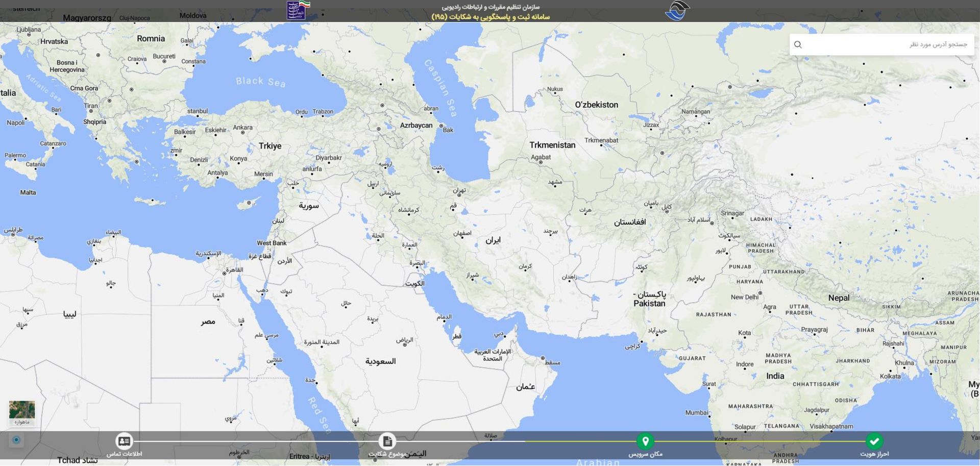
Task: Click the 'Romnia' country label
Action: 151,39
